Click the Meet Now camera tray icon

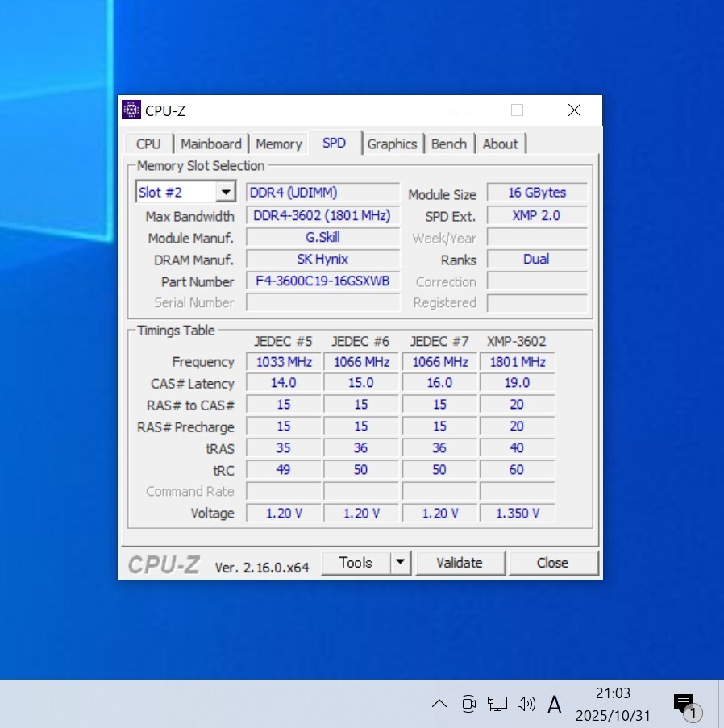pos(468,704)
